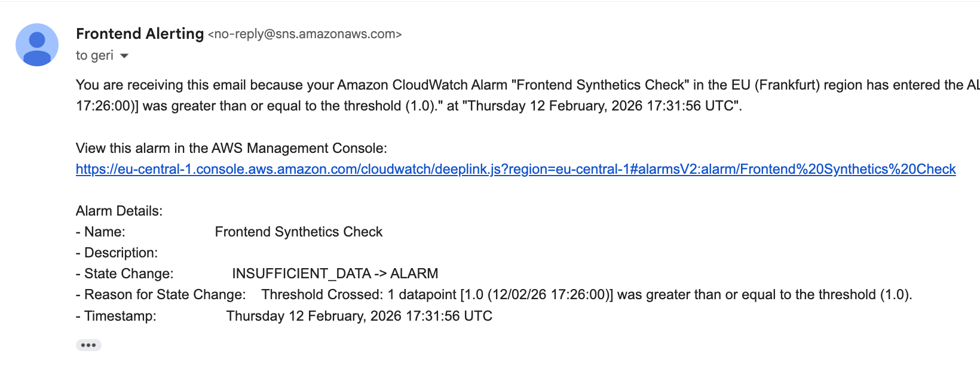This screenshot has height=381, width=980.
Task: Click the "- Description:" field label
Action: (117, 253)
